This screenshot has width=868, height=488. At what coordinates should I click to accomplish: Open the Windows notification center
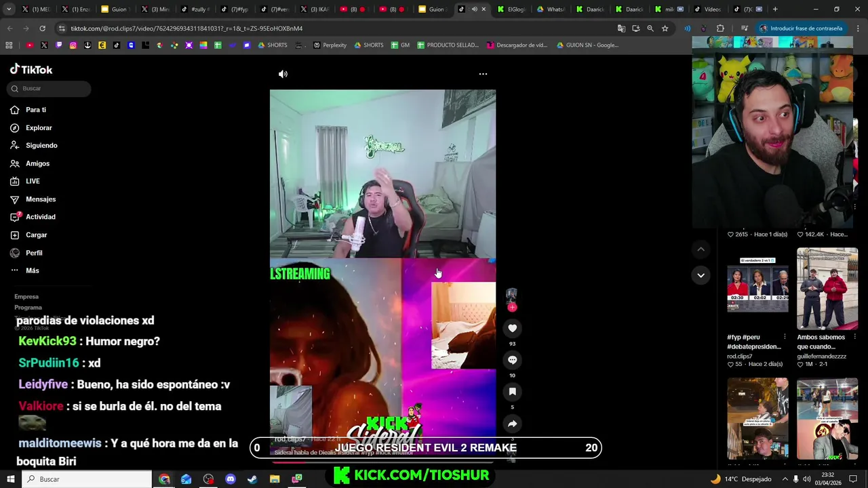click(x=853, y=479)
